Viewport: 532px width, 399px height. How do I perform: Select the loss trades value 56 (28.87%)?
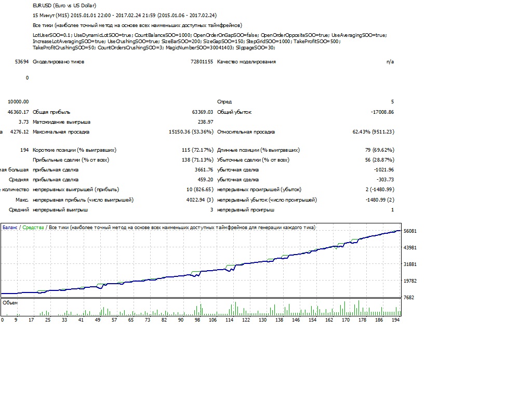[x=380, y=160]
